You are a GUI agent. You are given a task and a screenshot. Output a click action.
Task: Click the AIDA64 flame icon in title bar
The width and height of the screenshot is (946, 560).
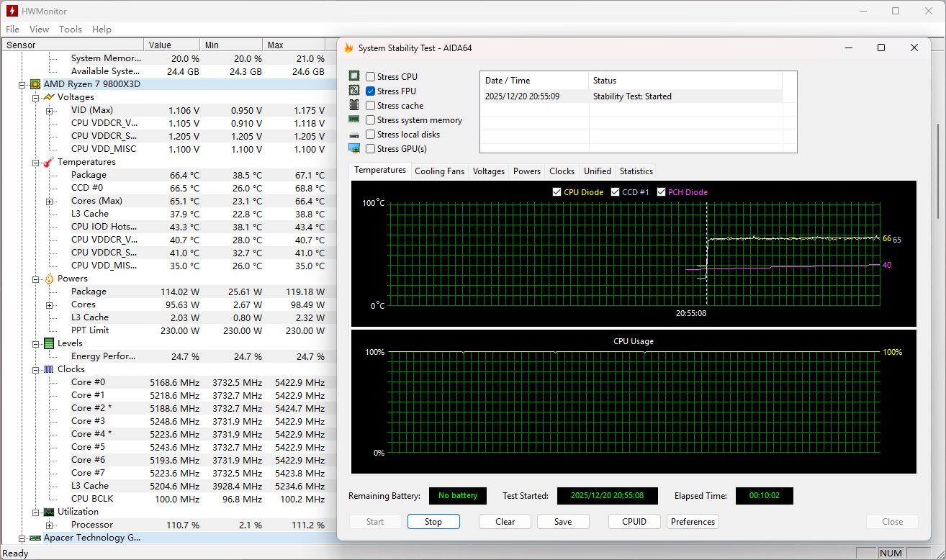(349, 48)
